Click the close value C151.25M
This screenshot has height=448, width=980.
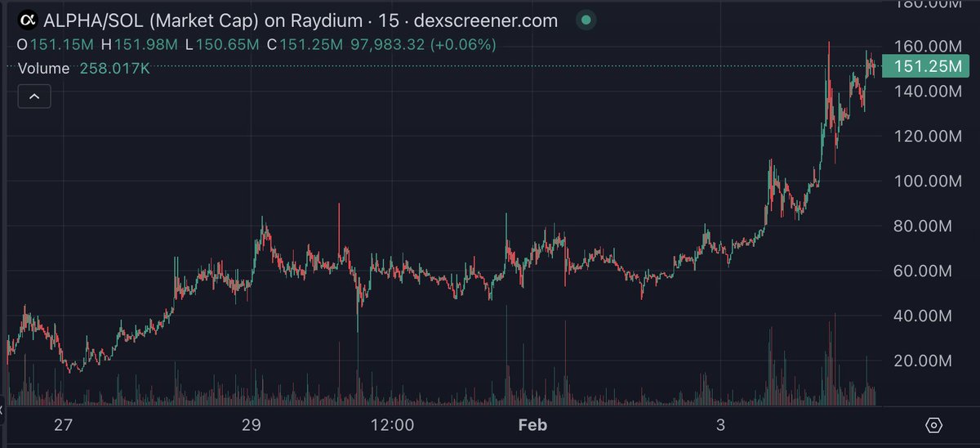303,45
